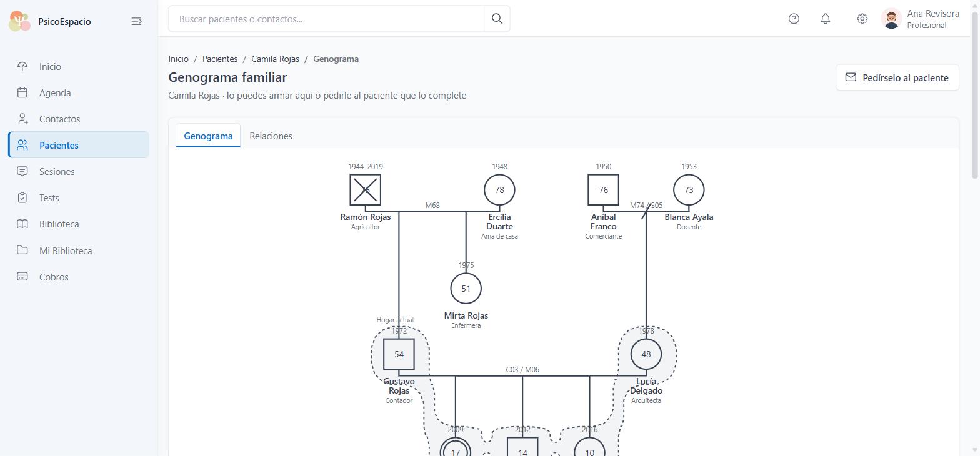980x456 pixels.
Task: Click the M68 marriage label
Action: point(432,206)
